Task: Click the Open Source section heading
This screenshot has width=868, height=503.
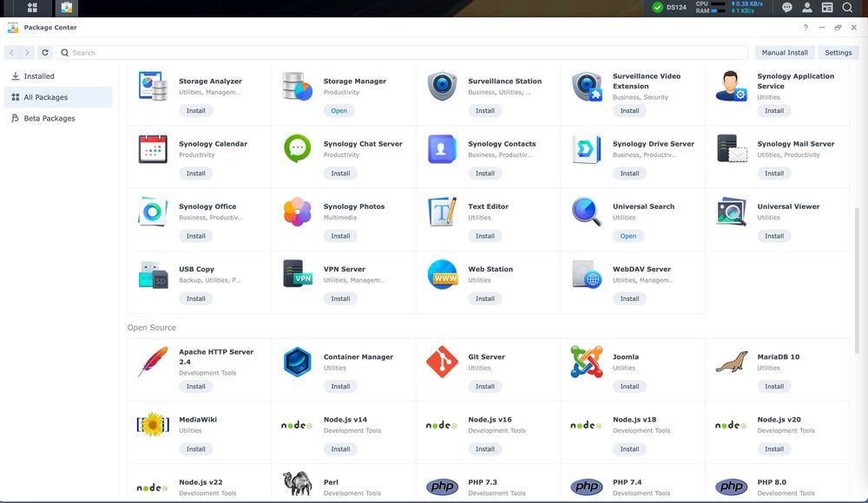Action: (152, 328)
